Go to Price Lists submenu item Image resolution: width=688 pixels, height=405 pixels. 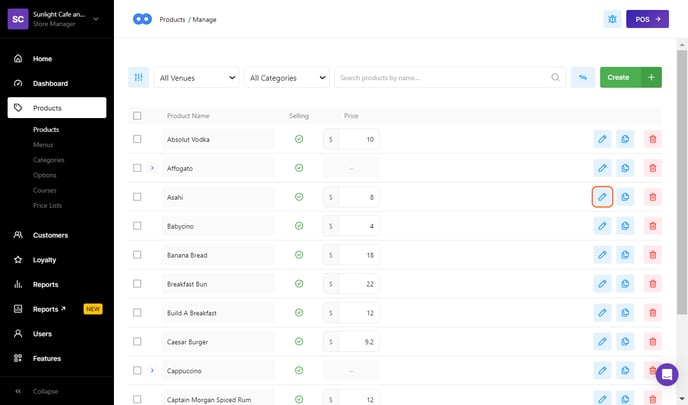point(47,205)
